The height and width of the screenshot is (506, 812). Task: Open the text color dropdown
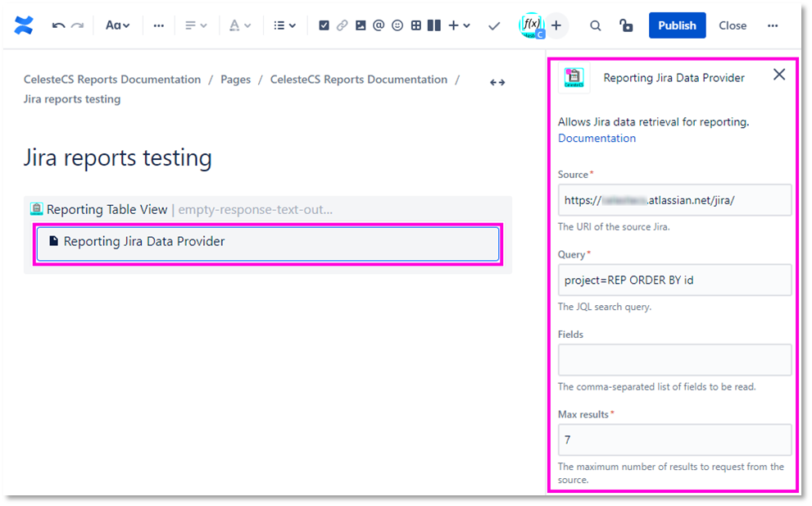coord(240,25)
